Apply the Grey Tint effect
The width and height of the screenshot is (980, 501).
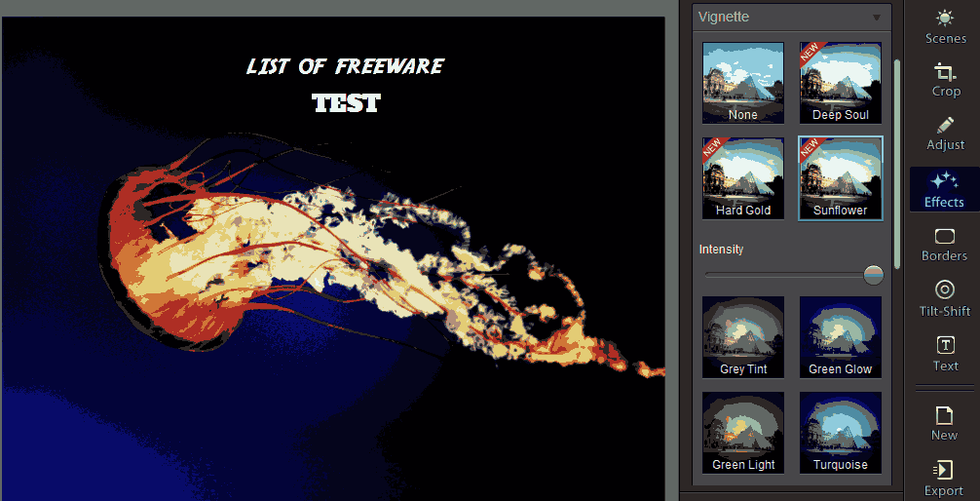tap(743, 337)
